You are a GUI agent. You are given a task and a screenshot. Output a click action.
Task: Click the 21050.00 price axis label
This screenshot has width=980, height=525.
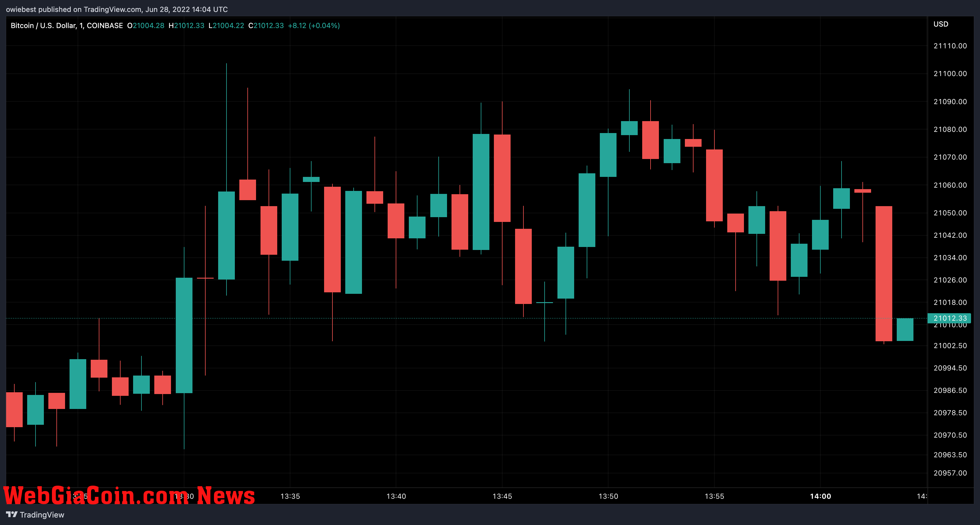point(950,213)
